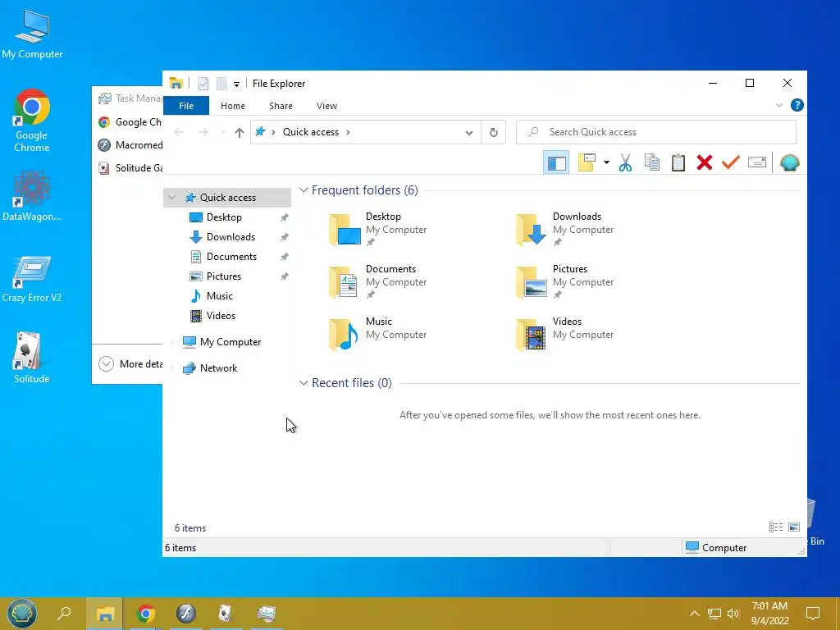The height and width of the screenshot is (630, 840).
Task: Collapse the Quick access tree node
Action: (172, 198)
